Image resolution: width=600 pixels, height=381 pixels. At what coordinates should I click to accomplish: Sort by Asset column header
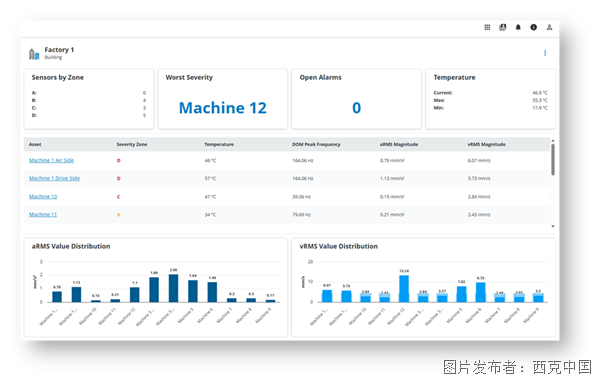tap(35, 144)
